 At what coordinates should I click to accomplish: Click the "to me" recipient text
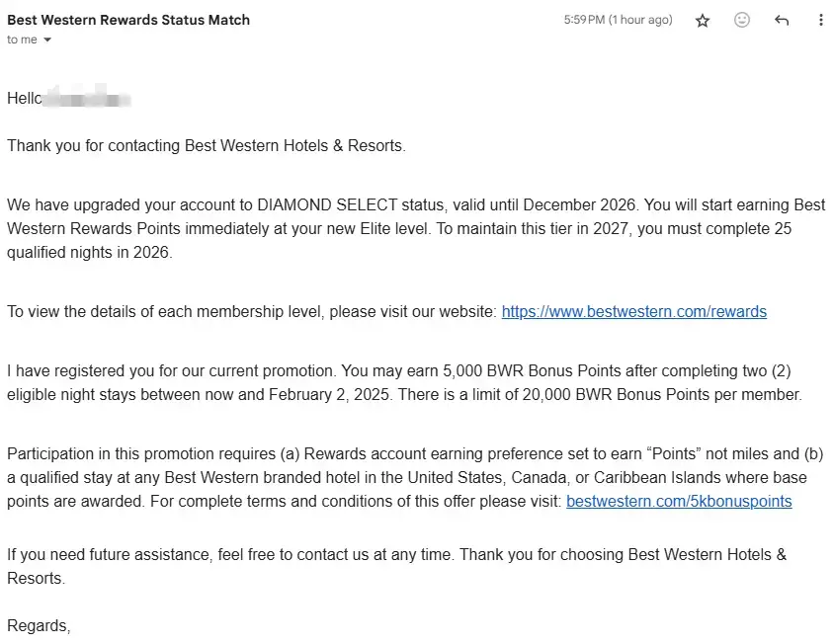coord(22,40)
